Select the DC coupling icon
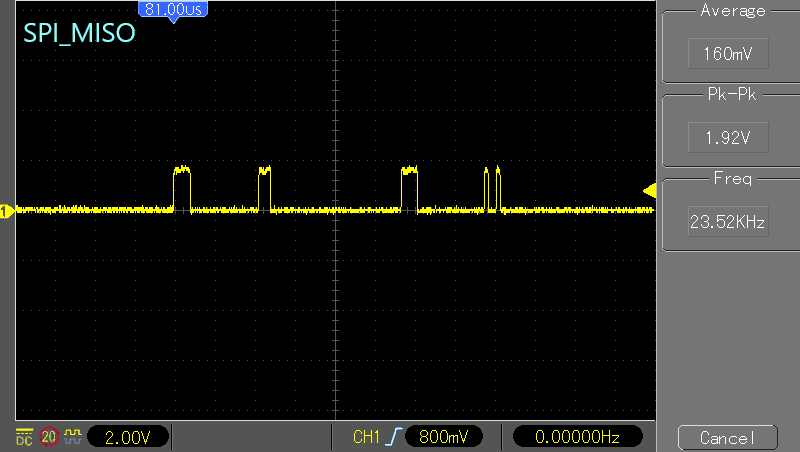800x452 pixels. pos(24,437)
